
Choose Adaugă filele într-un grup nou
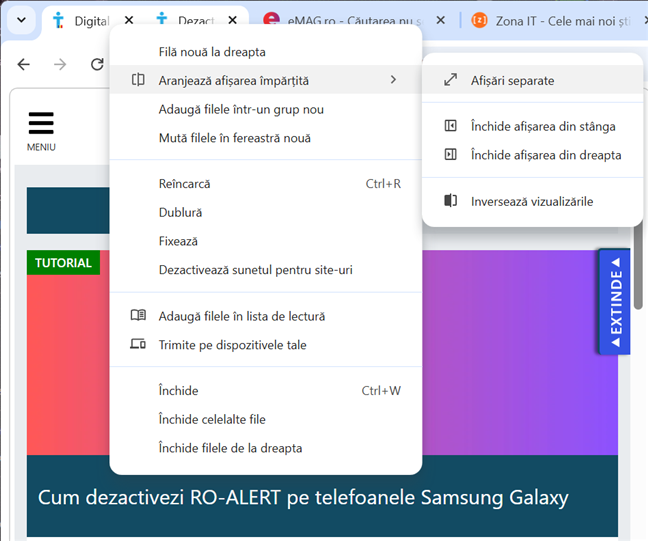[x=266, y=110]
